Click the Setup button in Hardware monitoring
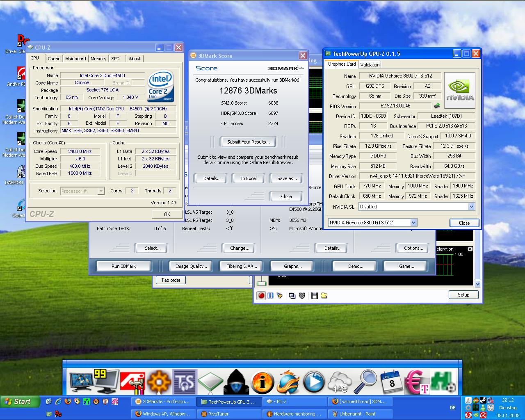Viewport: 525px width, 420px height. pos(463,294)
